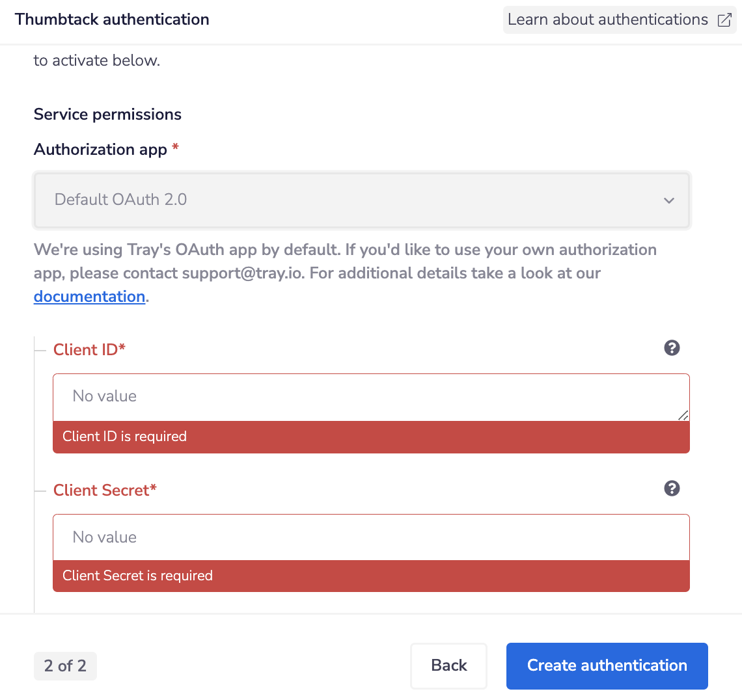Click the required asterisk beside Authorization app
The height and width of the screenshot is (700, 742).
tap(174, 148)
